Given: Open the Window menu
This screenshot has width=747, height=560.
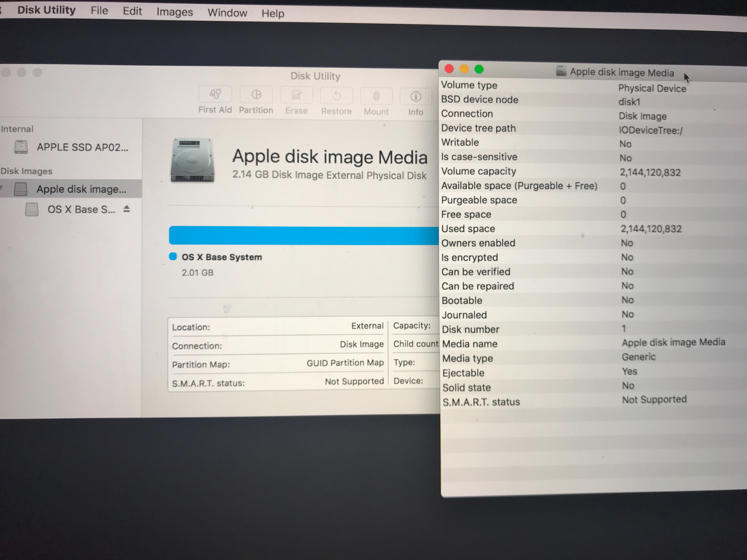Looking at the screenshot, I should coord(227,13).
